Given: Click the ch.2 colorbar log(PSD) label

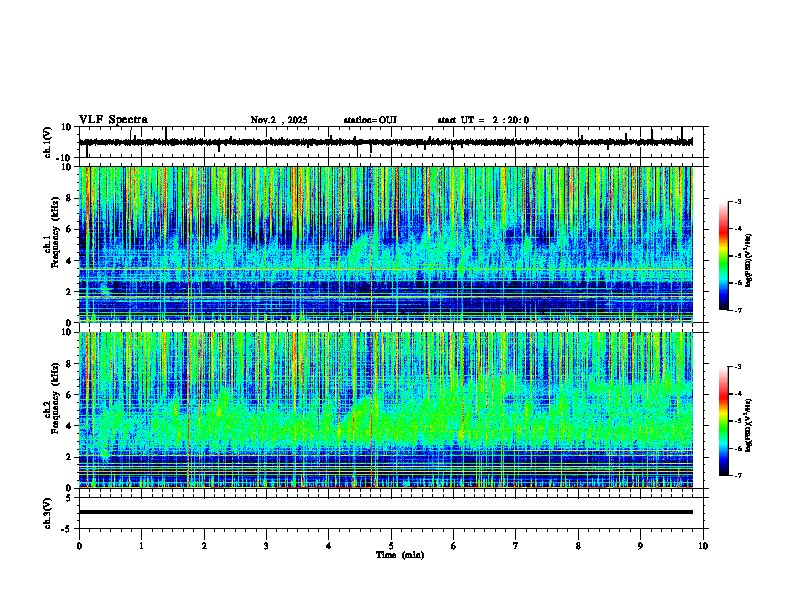Looking at the screenshot, I should point(748,425).
